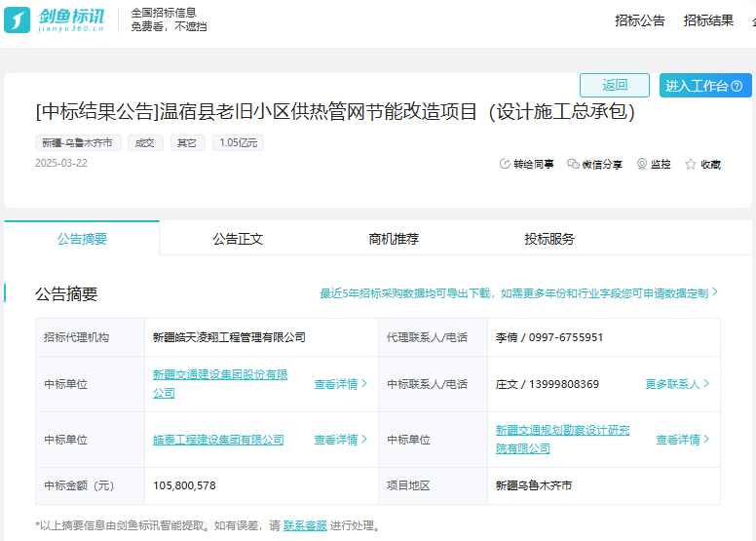Image resolution: width=756 pixels, height=541 pixels.
Task: Click the announcement title 温宿县老旧小区供热管网节能改造项目
Action: 335,111
